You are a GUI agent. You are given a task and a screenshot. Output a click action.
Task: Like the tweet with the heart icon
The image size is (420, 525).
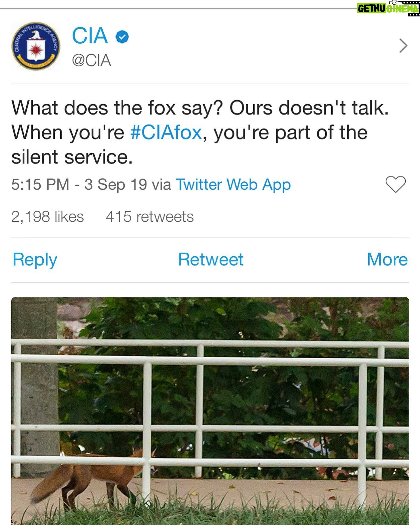[x=396, y=184]
